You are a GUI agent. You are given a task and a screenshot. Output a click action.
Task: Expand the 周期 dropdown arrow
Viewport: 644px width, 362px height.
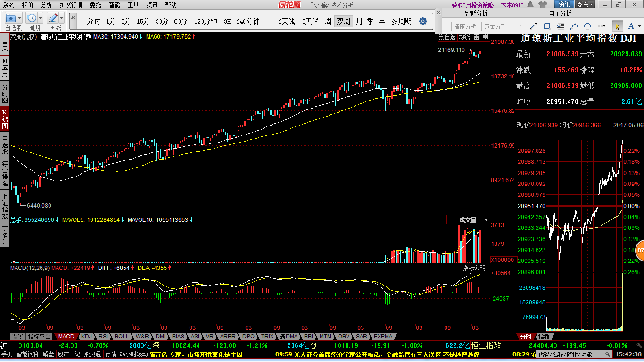(41, 18)
